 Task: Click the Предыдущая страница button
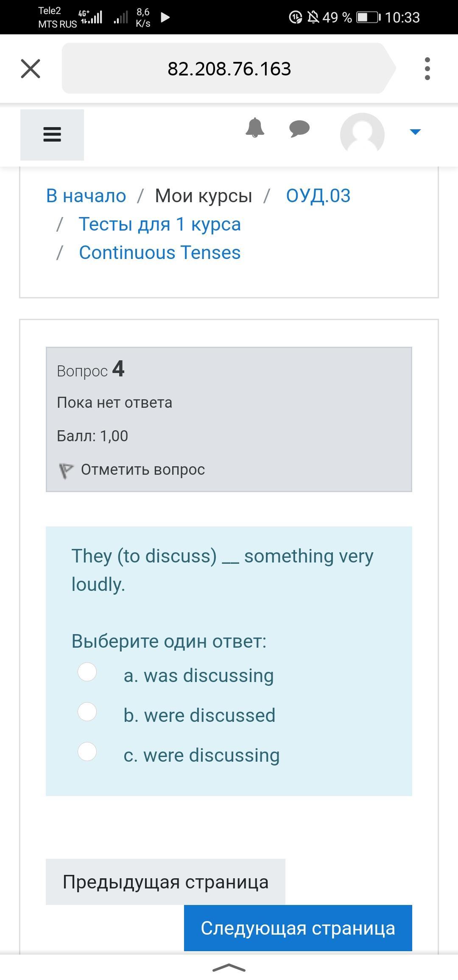(165, 882)
